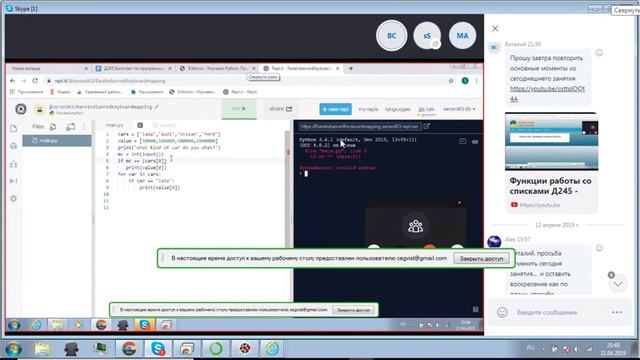
Task: Open the youtu.be link in Виталий's message
Action: coord(547,93)
